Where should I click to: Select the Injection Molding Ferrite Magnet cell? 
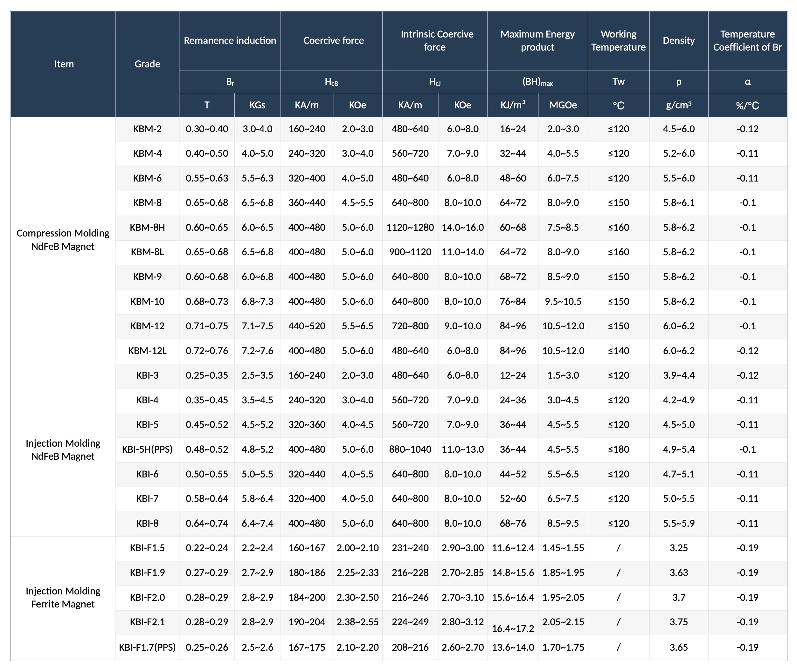[x=63, y=597]
